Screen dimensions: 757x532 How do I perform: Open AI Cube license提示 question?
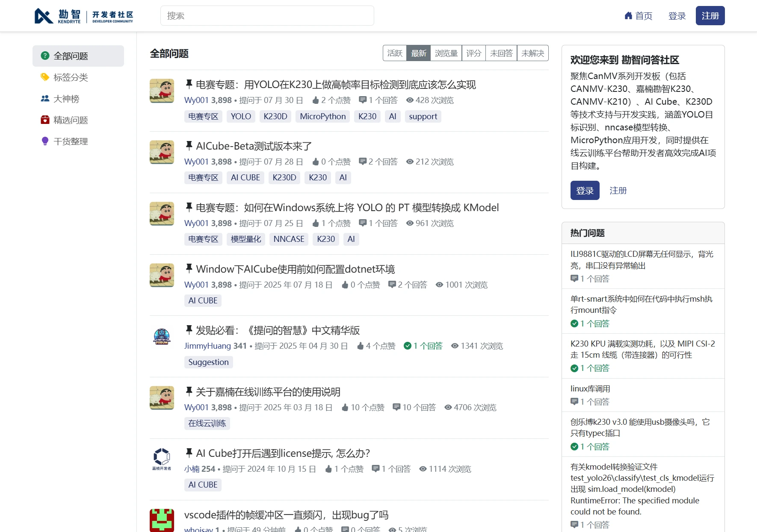point(283,453)
